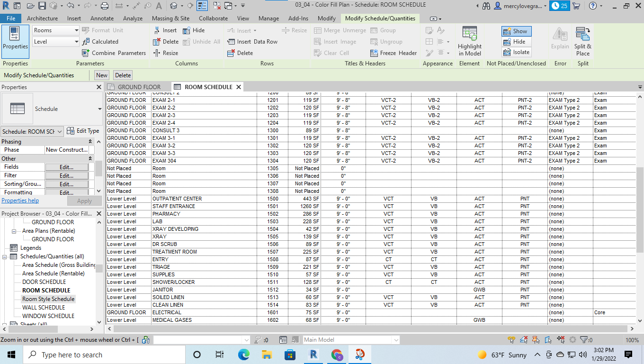Screen dimensions: 644x364
Task: Enable Show for not placed rooms
Action: coord(516,30)
